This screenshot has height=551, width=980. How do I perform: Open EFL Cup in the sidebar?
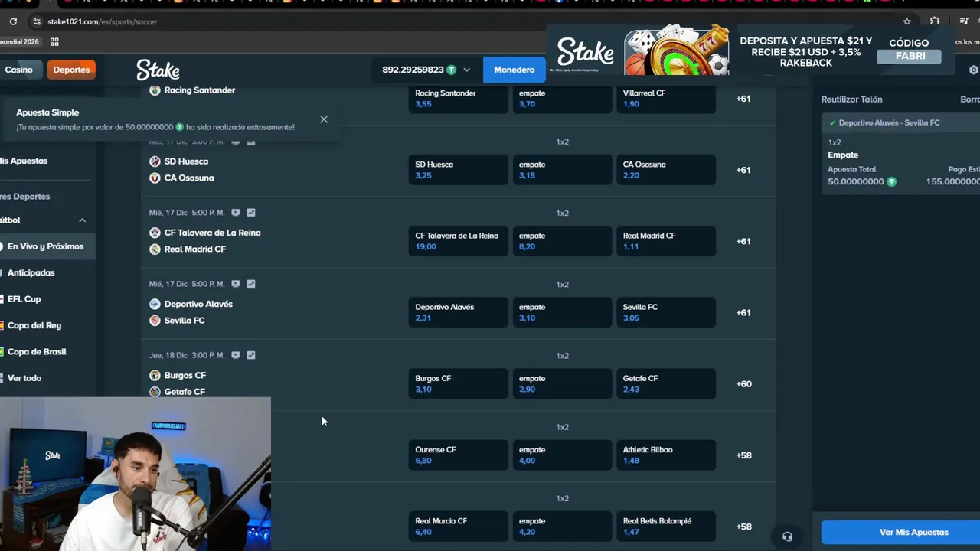point(24,299)
